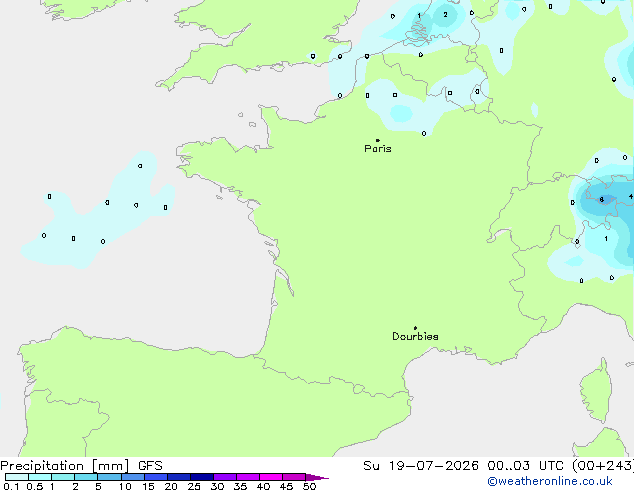Select the Dourbies location dot marker

[415, 328]
